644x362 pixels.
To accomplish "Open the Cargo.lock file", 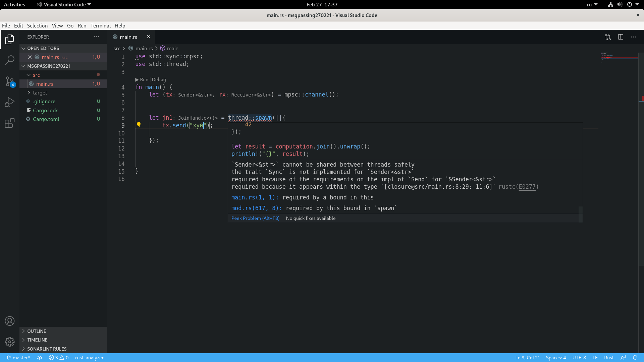I will 63,110.
